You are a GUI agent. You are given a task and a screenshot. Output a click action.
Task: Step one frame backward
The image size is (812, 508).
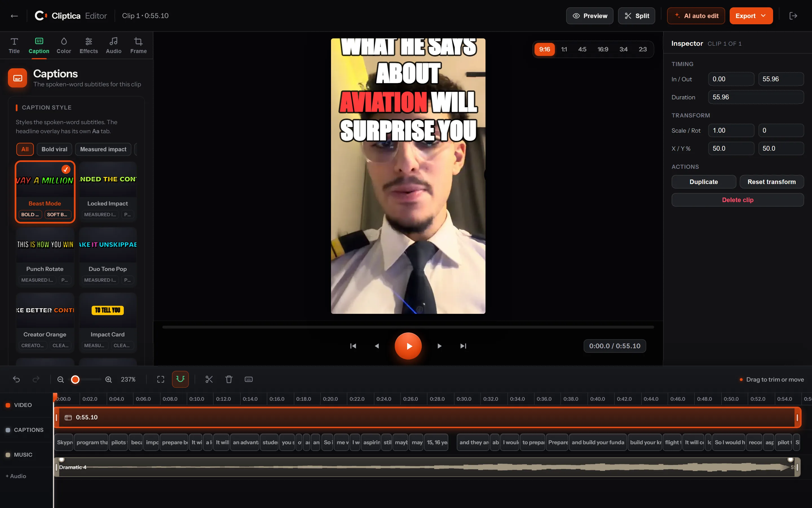(377, 346)
